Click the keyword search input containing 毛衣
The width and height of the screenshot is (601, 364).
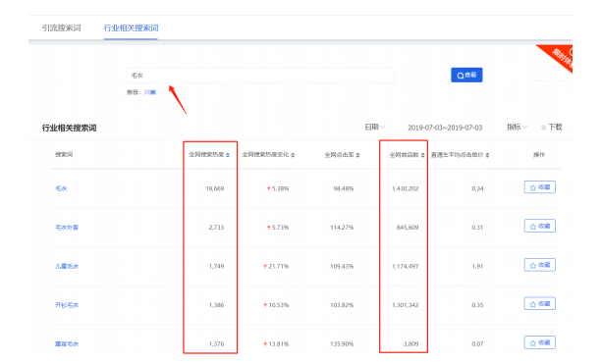[260, 76]
